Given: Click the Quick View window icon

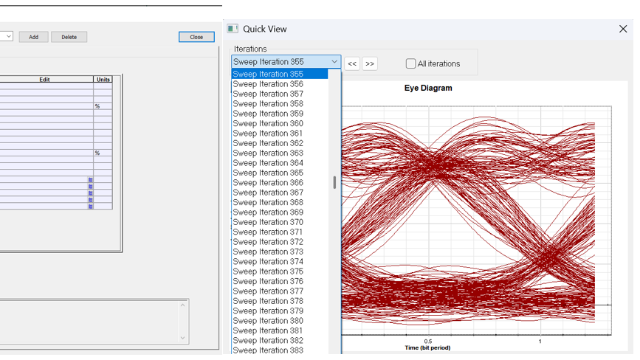Looking at the screenshot, I should coord(233,29).
